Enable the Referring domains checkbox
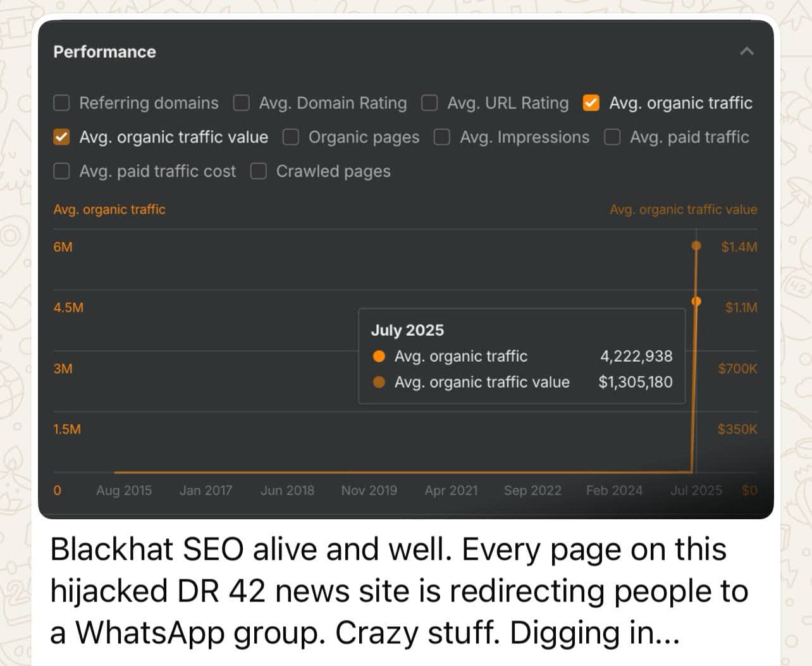Screen dimensions: 812x666 [x=61, y=103]
